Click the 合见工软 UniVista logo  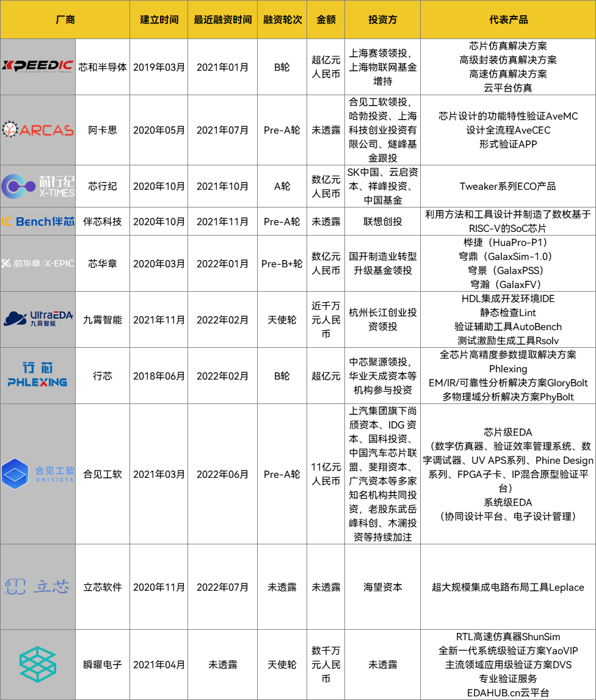38,474
